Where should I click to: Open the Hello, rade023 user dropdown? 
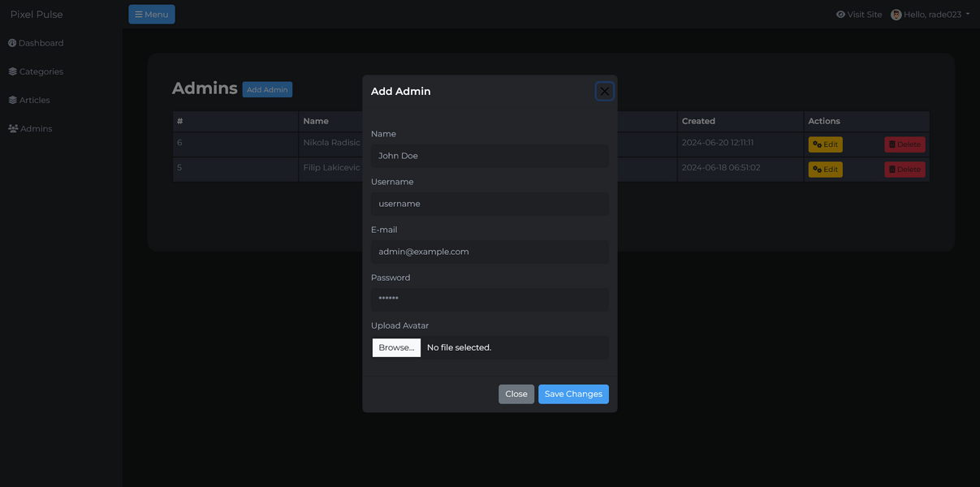[x=930, y=15]
